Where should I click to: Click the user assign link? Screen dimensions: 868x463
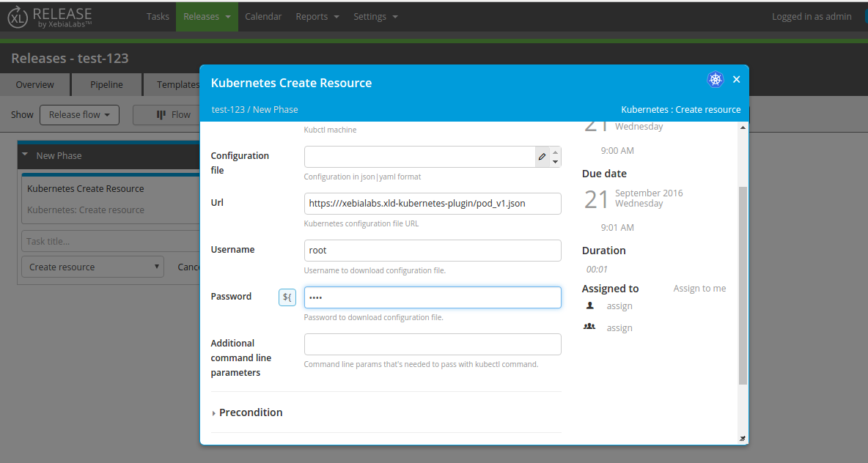coord(619,306)
